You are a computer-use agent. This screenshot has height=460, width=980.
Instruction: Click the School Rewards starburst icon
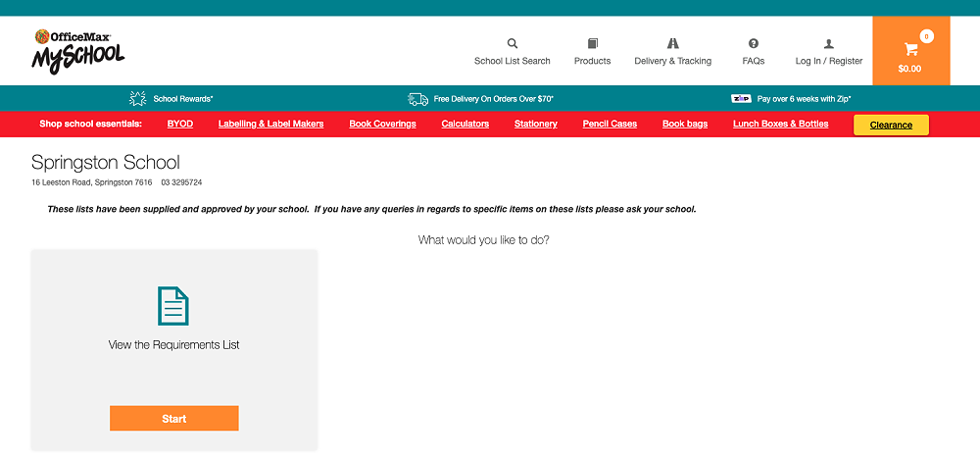point(137,99)
